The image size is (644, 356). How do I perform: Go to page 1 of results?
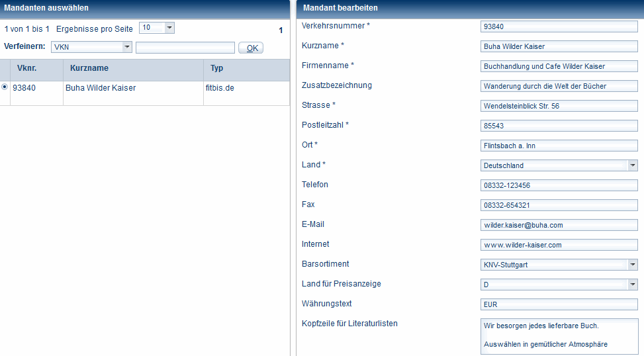click(281, 30)
